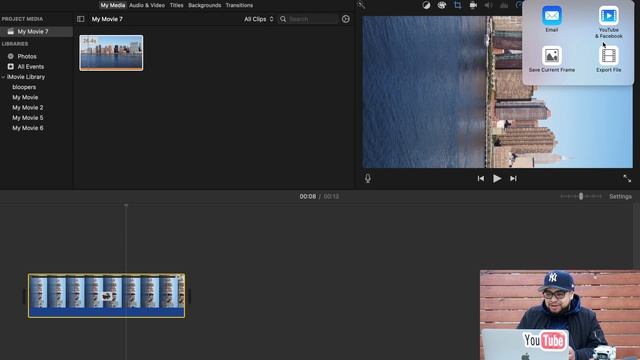Viewport: 640px width, 360px height.
Task: Open the stabilization camera tool
Action: 473,5
